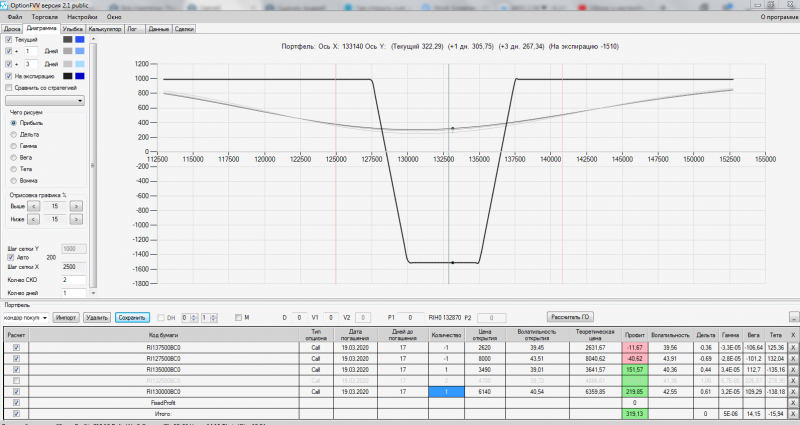The width and height of the screenshot is (800, 425).
Task: Uncheck the calculation box for RI137500BC0
Action: click(16, 347)
